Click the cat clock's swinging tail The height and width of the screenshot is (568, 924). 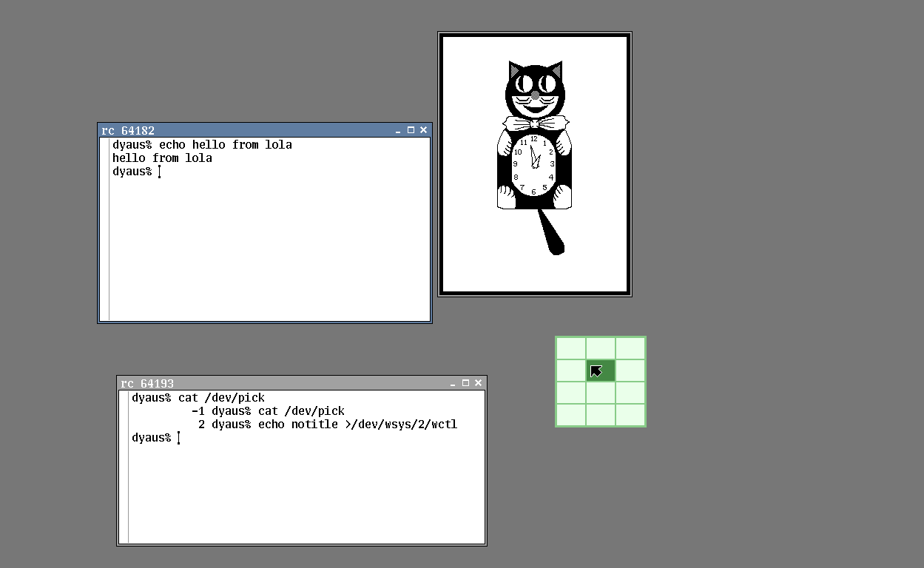(x=551, y=232)
